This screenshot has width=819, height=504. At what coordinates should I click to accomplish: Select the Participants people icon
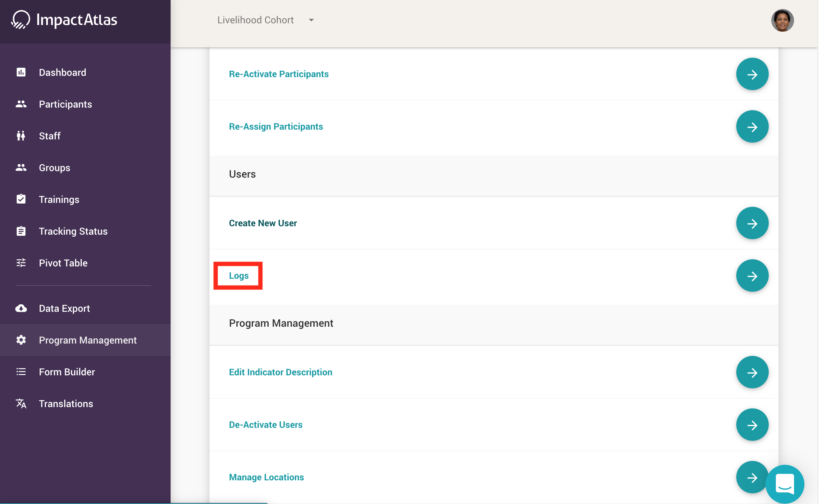[x=21, y=104]
